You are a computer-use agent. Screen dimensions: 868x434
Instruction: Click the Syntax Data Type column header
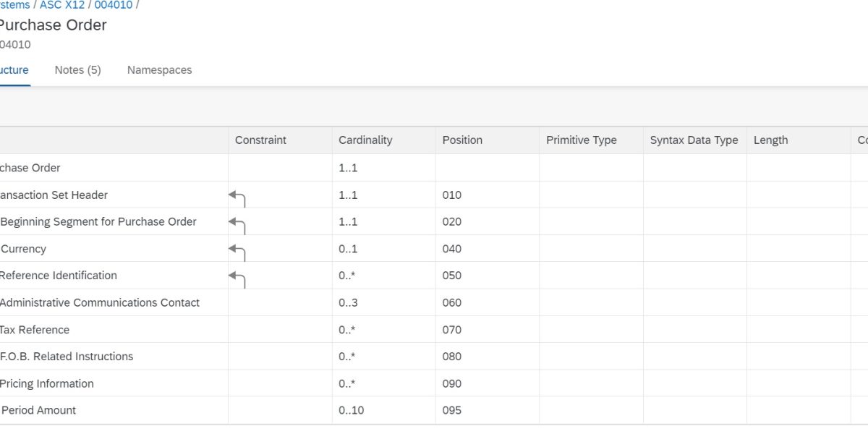click(694, 140)
